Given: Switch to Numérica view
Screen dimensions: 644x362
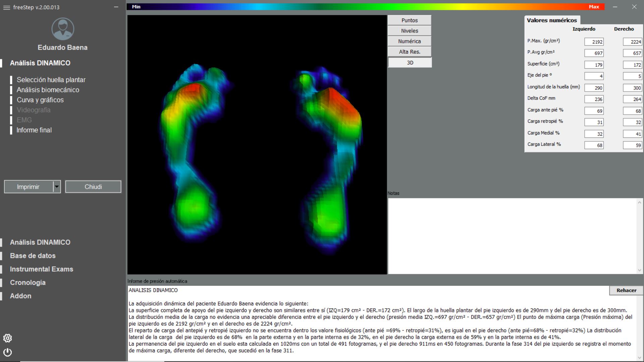Looking at the screenshot, I should [409, 41].
